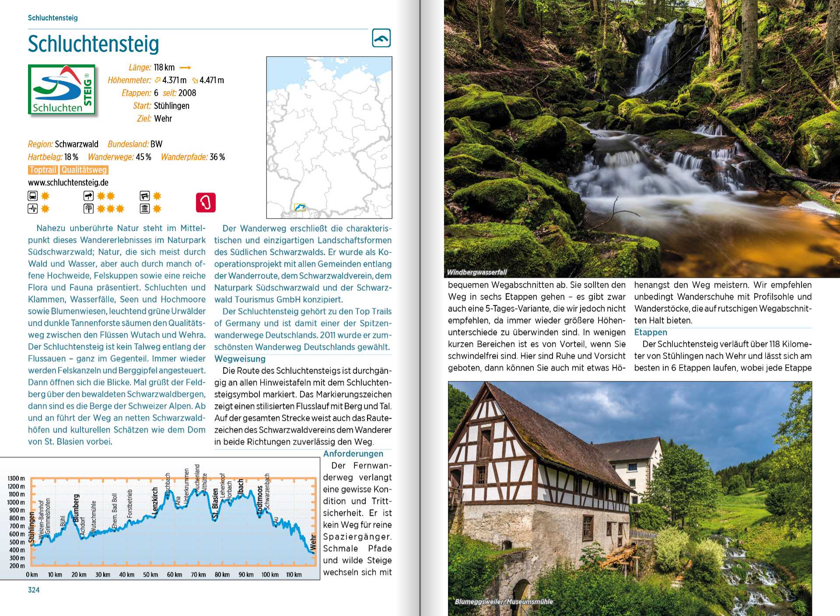Click the picnic bench rest area icon
Viewport: 840px width, 616px height.
click(145, 196)
